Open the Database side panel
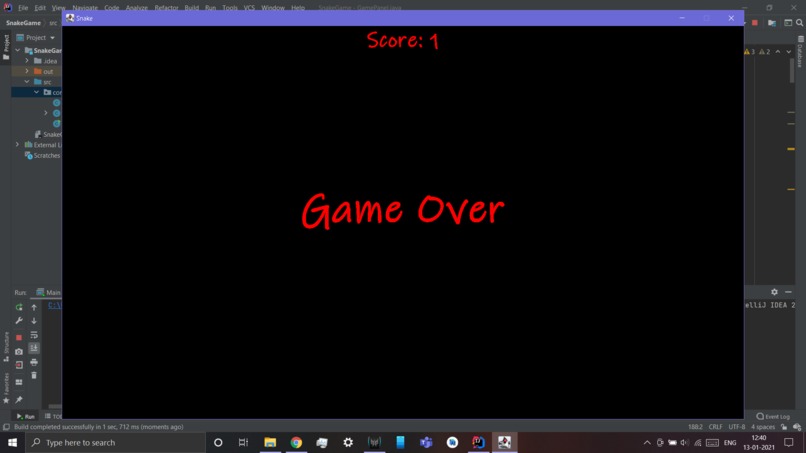 pyautogui.click(x=800, y=53)
